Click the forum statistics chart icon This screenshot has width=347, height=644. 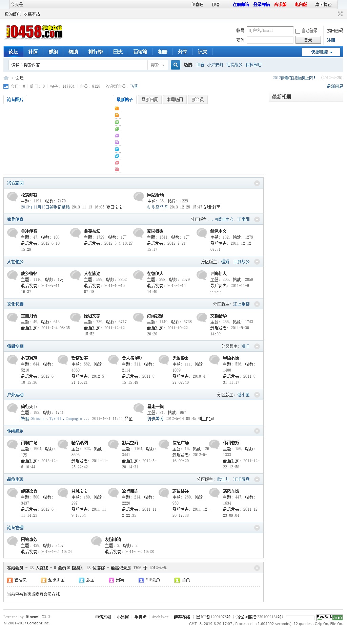[6, 86]
